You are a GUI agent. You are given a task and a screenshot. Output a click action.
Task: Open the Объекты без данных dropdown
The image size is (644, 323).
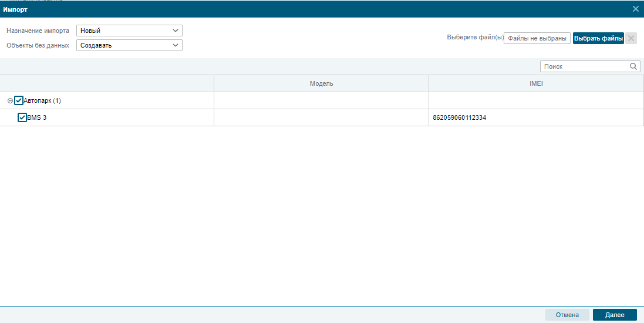129,45
